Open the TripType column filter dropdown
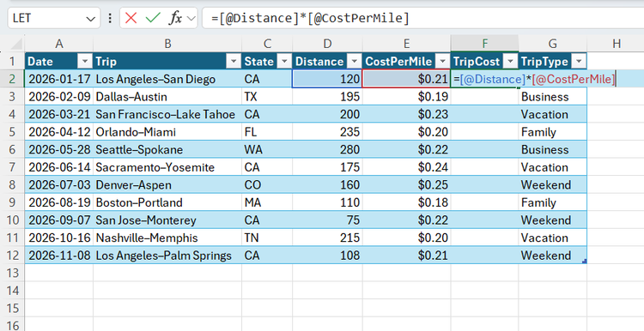This screenshot has width=644, height=331. [x=578, y=62]
